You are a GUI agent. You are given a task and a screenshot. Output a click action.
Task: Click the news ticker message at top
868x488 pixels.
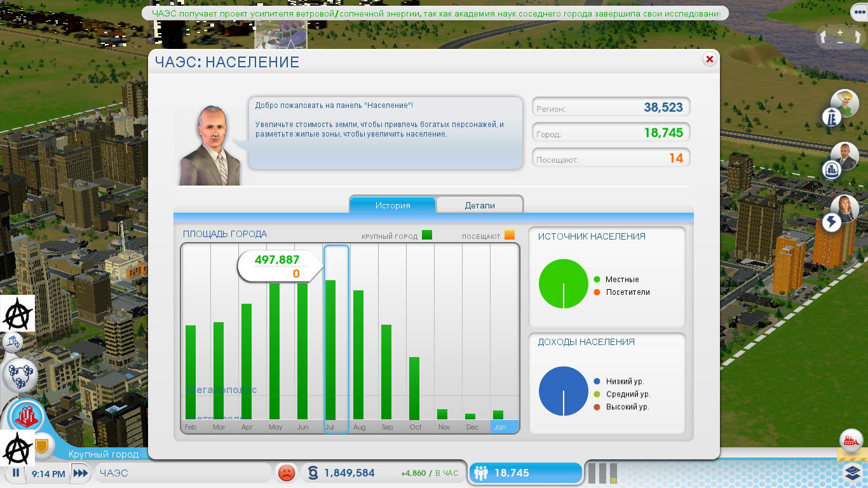(x=435, y=13)
